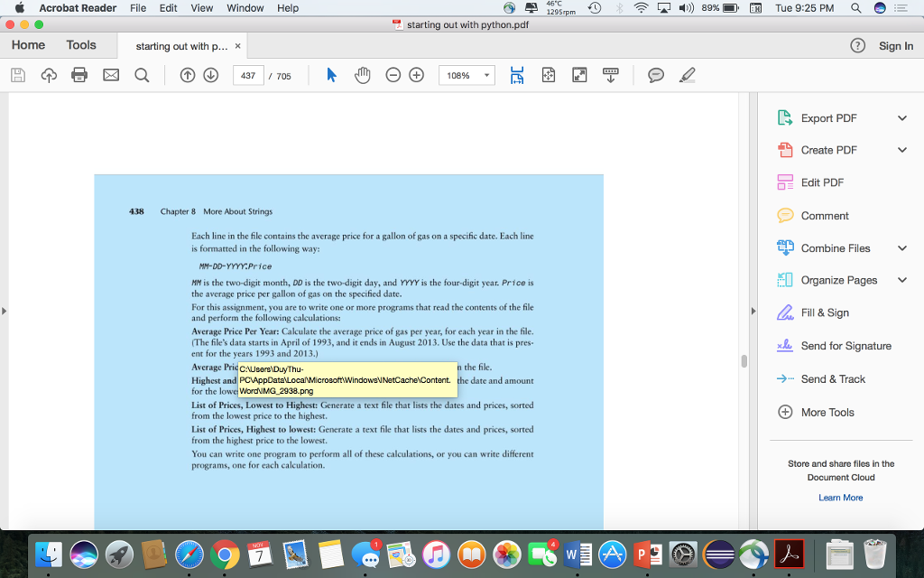Email the document via the envelope icon
The height and width of the screenshot is (578, 924).
coord(111,75)
